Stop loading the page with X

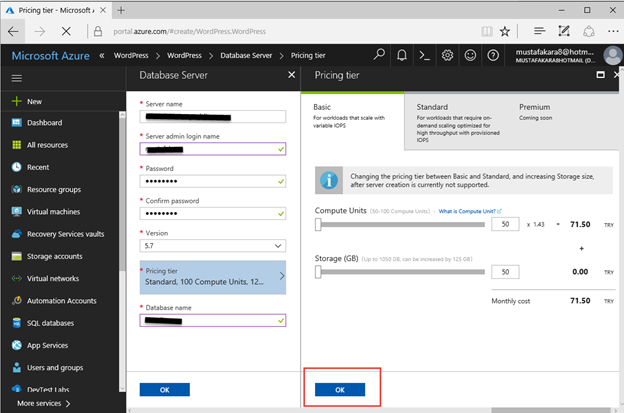coord(66,31)
